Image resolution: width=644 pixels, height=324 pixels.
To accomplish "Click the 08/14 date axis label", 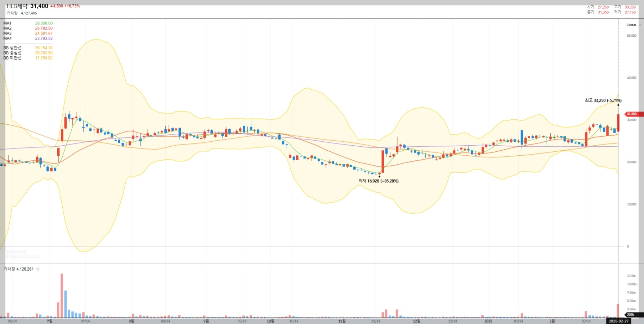I will click(166, 321).
